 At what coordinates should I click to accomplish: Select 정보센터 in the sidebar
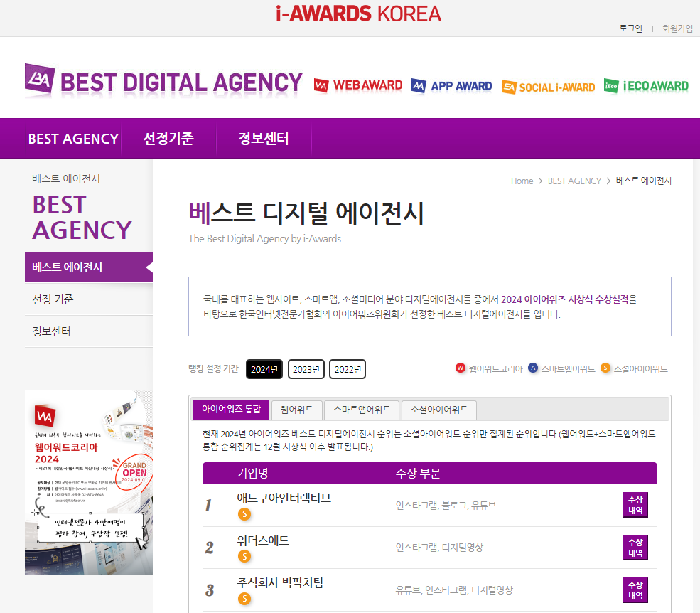pyautogui.click(x=88, y=331)
